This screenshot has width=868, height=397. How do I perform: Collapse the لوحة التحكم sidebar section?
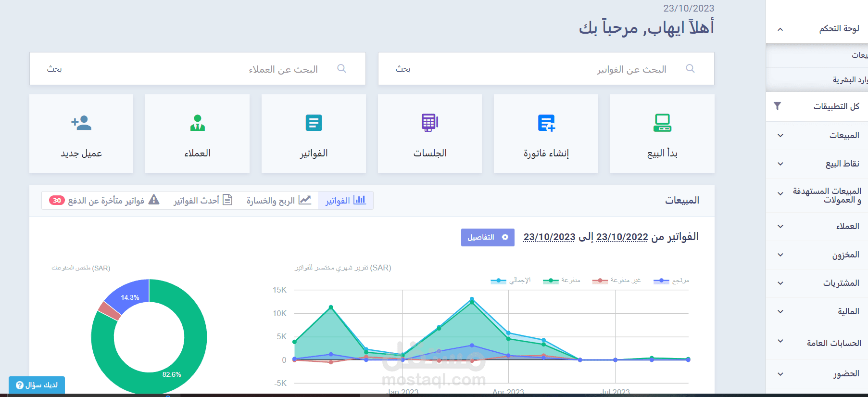coord(780,29)
